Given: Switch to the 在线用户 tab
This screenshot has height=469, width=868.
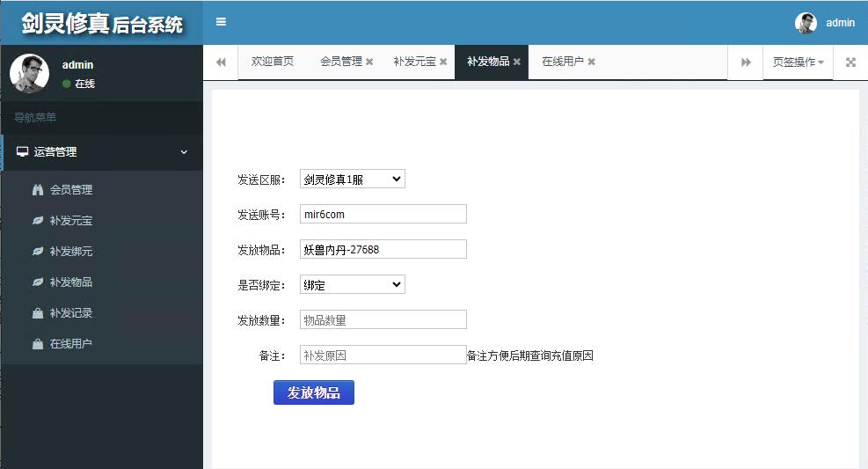Looking at the screenshot, I should (562, 62).
